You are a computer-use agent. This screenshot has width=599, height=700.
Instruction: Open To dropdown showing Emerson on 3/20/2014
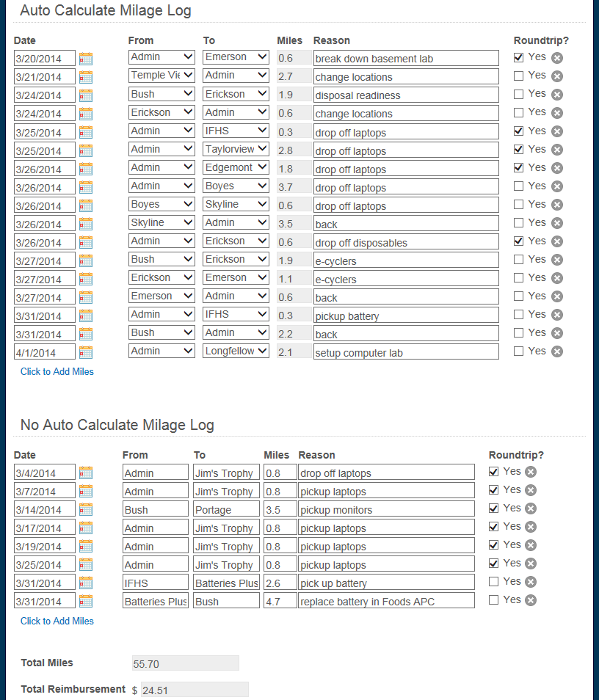[x=236, y=57]
